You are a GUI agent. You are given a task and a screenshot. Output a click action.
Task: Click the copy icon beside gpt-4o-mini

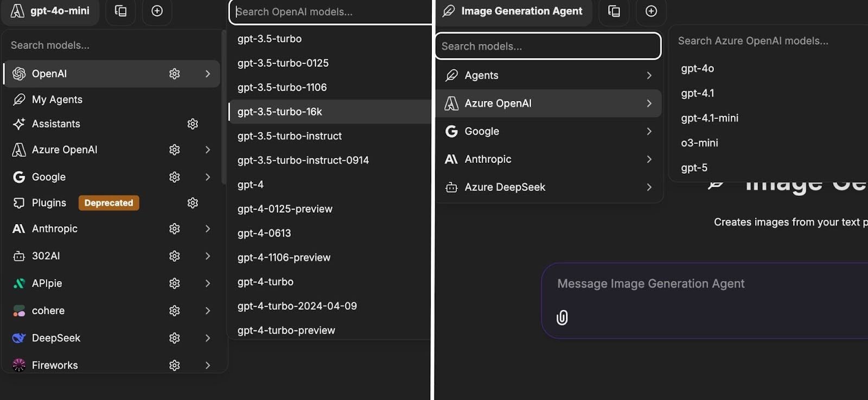(120, 11)
